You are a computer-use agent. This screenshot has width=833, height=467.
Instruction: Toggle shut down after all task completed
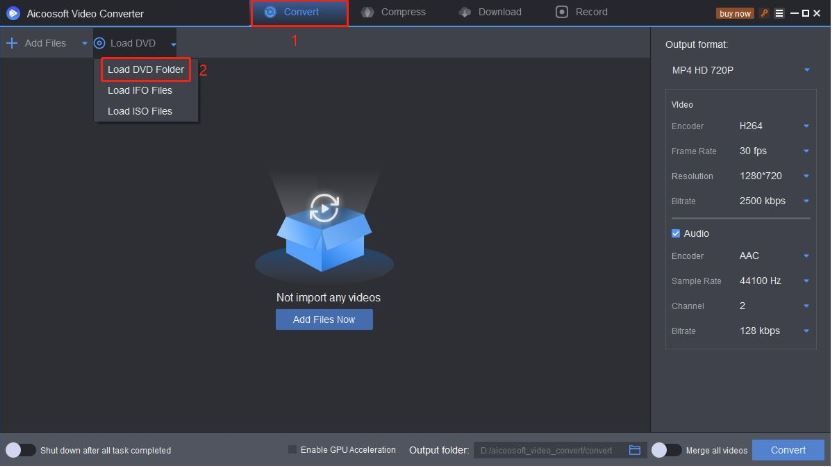point(20,451)
